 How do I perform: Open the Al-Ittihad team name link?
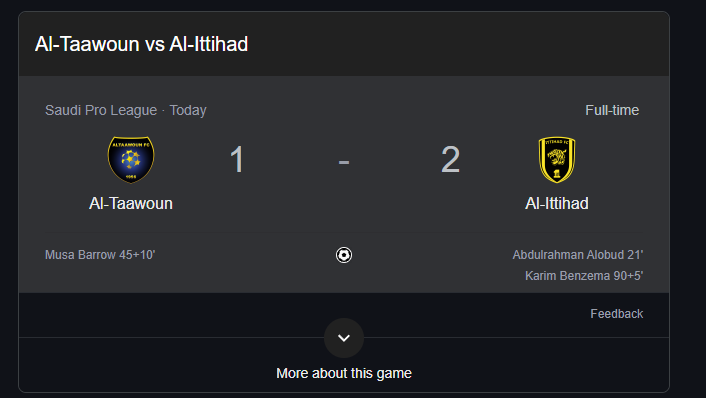tap(557, 204)
